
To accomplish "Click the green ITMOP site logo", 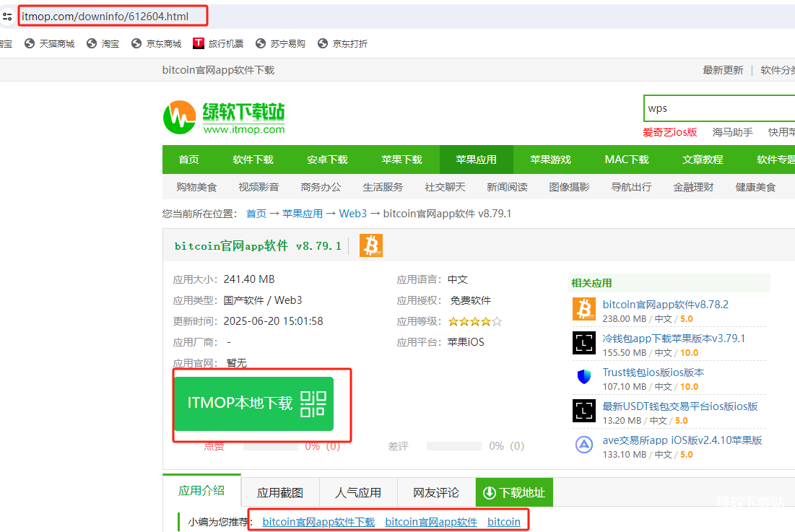I will (224, 117).
